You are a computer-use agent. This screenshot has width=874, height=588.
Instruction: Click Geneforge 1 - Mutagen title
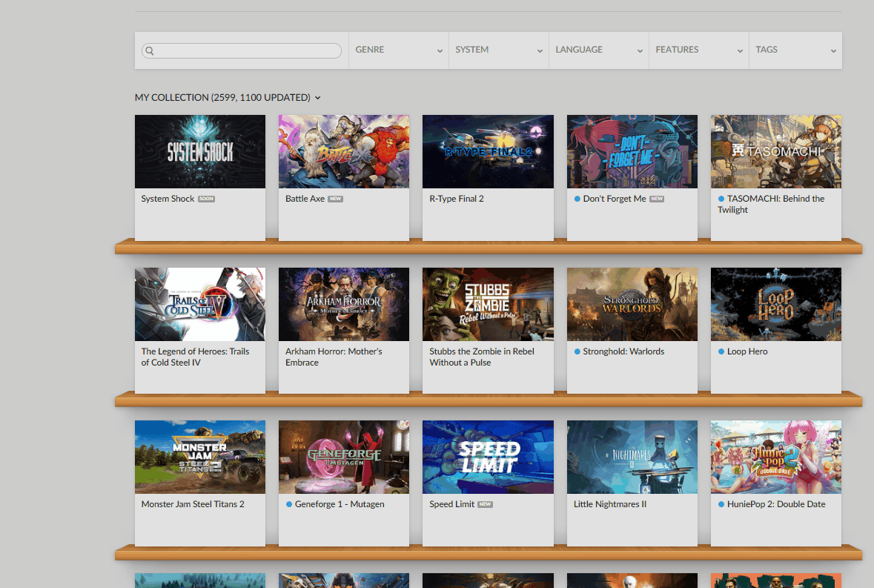[x=340, y=504]
